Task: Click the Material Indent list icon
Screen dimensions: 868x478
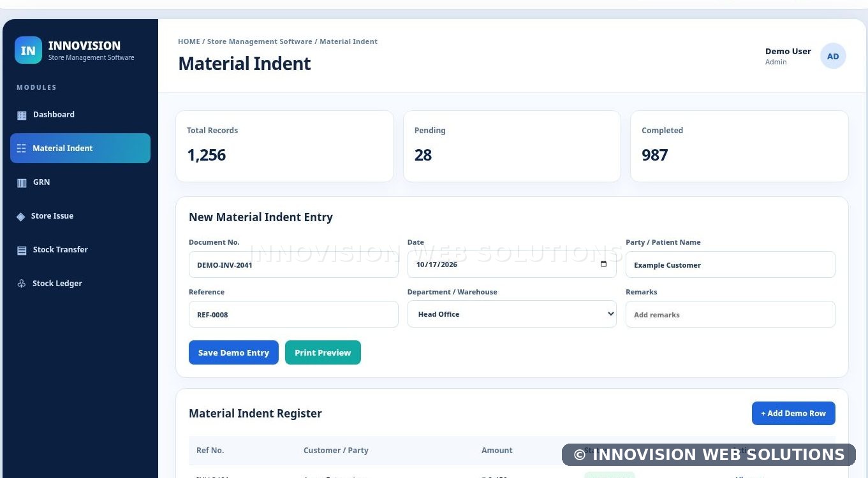Action: (21, 148)
